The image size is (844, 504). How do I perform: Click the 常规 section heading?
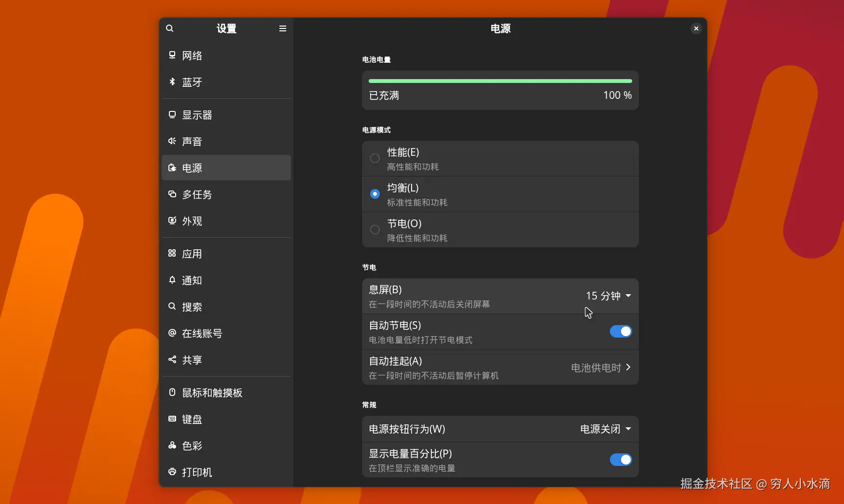coord(369,405)
